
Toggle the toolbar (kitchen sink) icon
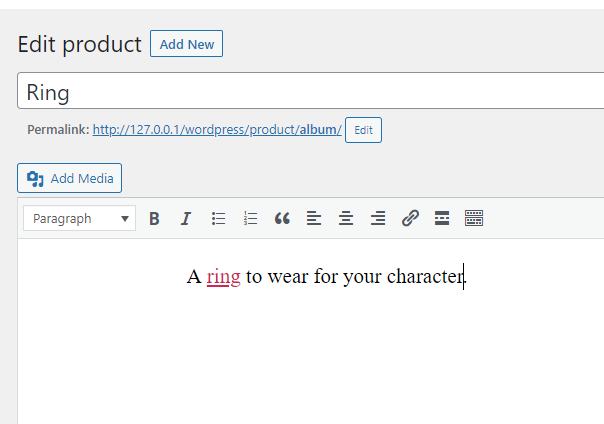(x=474, y=218)
